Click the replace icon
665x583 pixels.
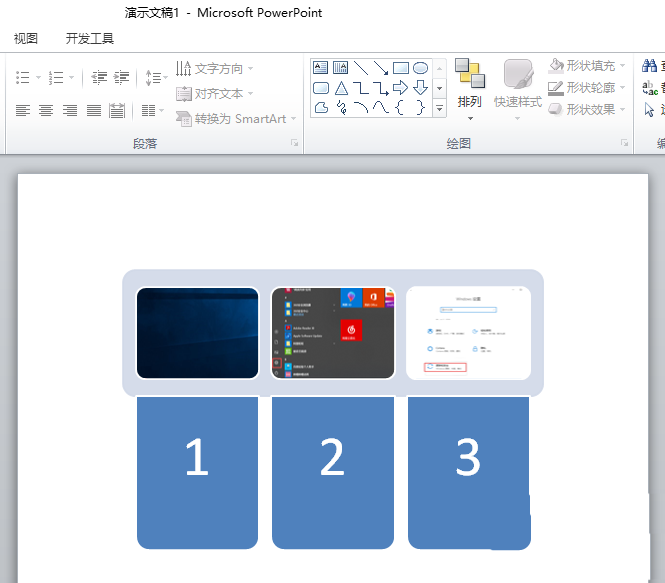(650, 88)
